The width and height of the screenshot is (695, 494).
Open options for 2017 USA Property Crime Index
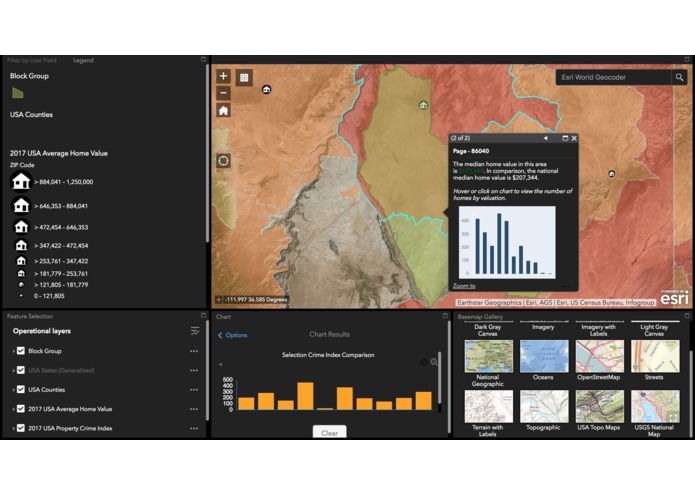pyautogui.click(x=194, y=428)
